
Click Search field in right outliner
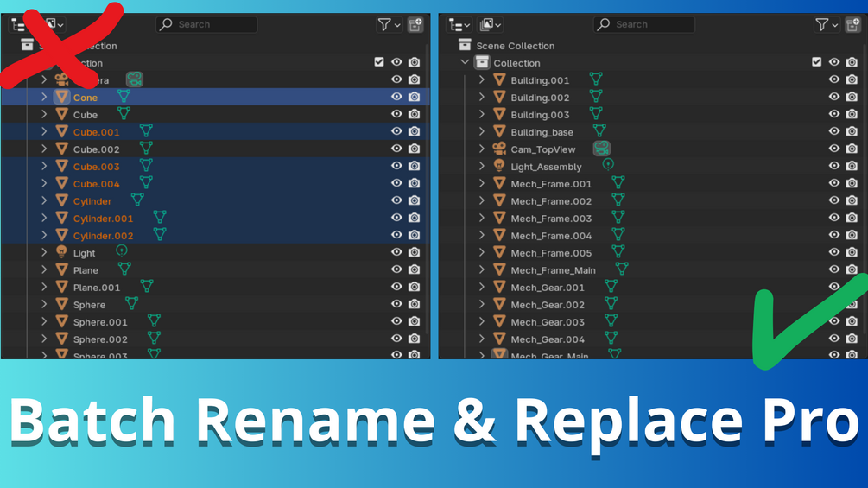point(643,24)
